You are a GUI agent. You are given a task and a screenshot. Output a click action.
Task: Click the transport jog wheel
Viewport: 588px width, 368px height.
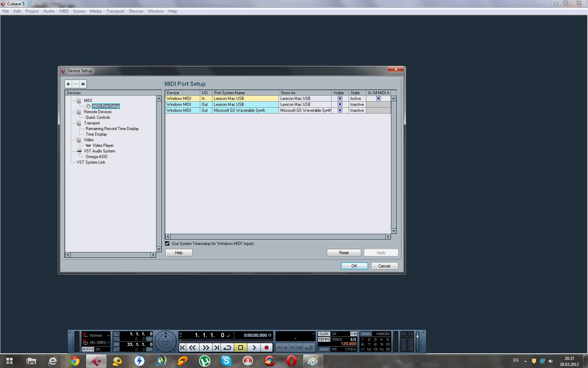165,342
